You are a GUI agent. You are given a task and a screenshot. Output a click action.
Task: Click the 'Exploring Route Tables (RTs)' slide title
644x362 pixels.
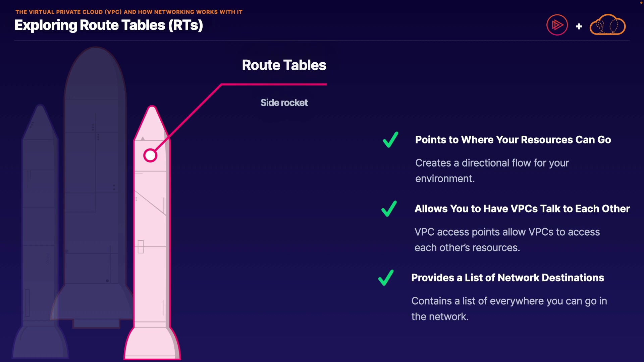(109, 25)
